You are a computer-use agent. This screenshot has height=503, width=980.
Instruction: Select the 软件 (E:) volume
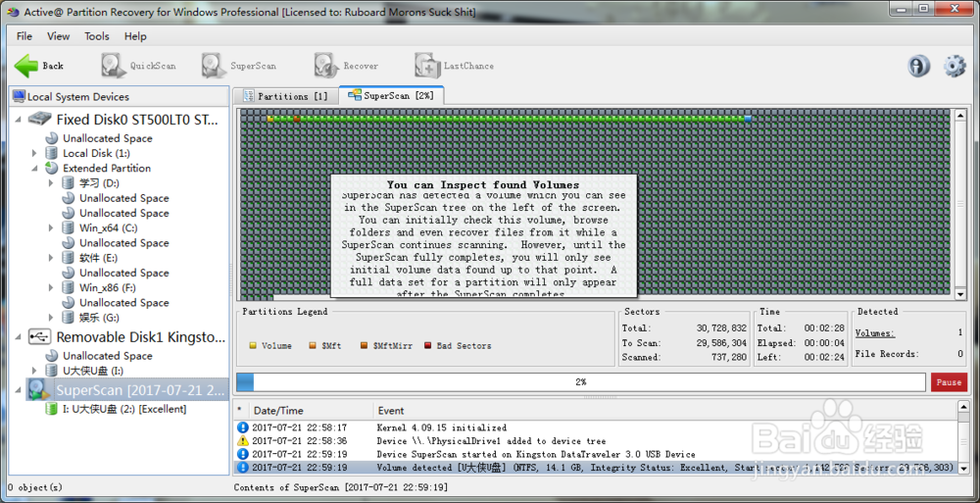click(98, 258)
